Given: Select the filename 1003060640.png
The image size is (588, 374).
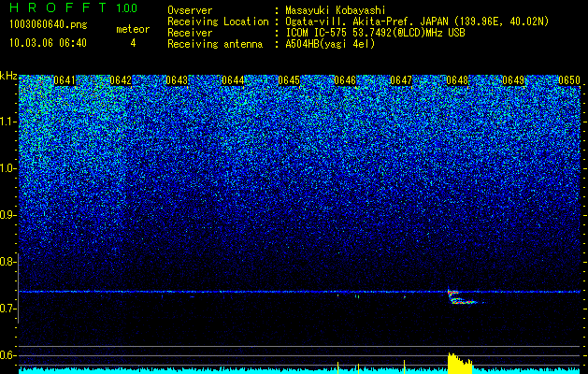Looking at the screenshot, I should (x=49, y=24).
